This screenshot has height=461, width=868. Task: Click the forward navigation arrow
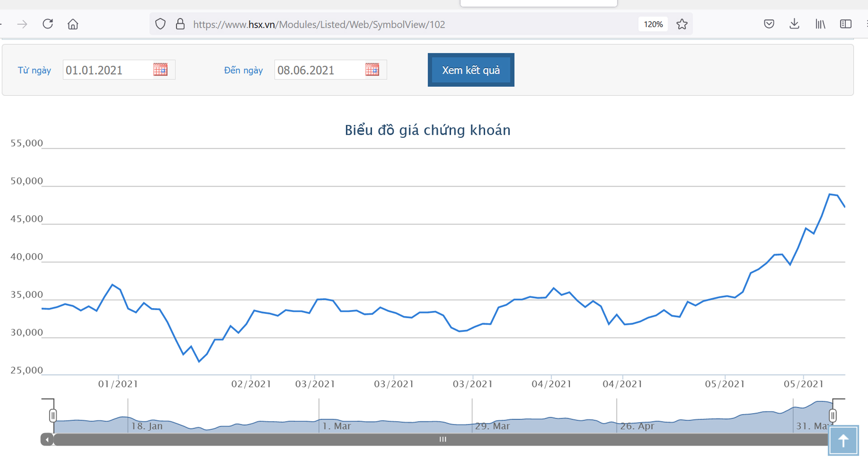(x=22, y=24)
